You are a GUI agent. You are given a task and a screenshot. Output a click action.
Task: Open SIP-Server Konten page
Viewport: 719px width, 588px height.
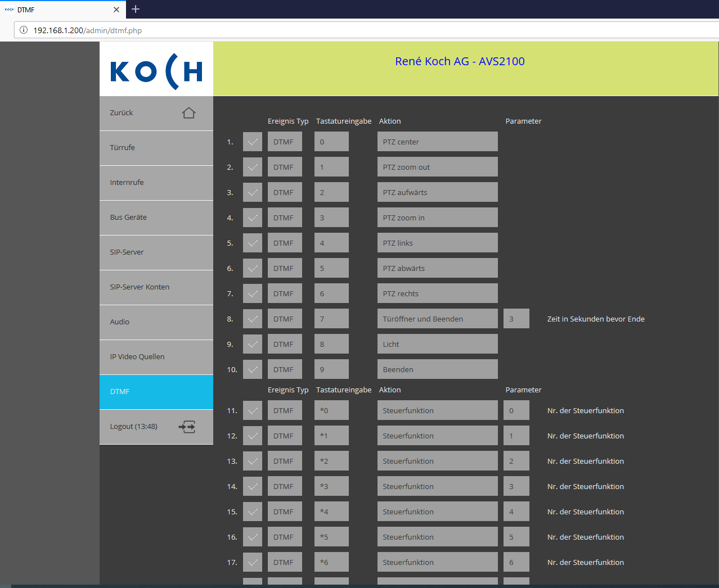coord(156,287)
